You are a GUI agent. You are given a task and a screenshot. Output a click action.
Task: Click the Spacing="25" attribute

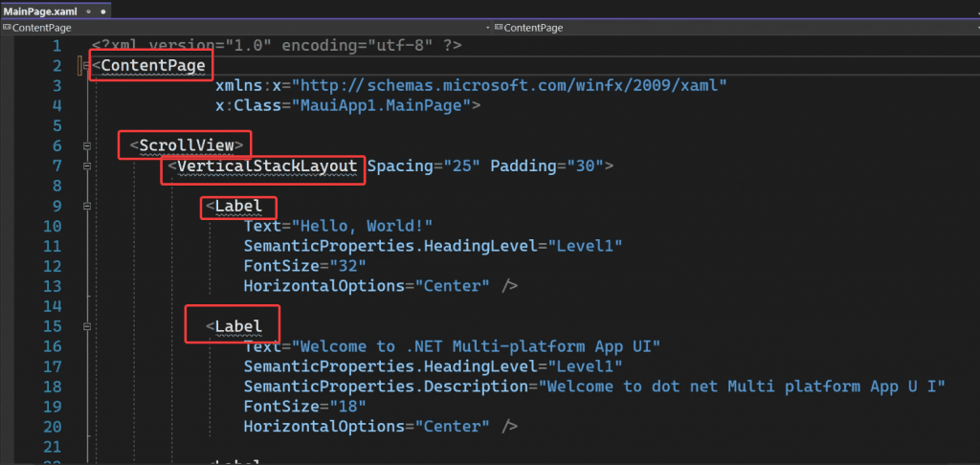(423, 166)
